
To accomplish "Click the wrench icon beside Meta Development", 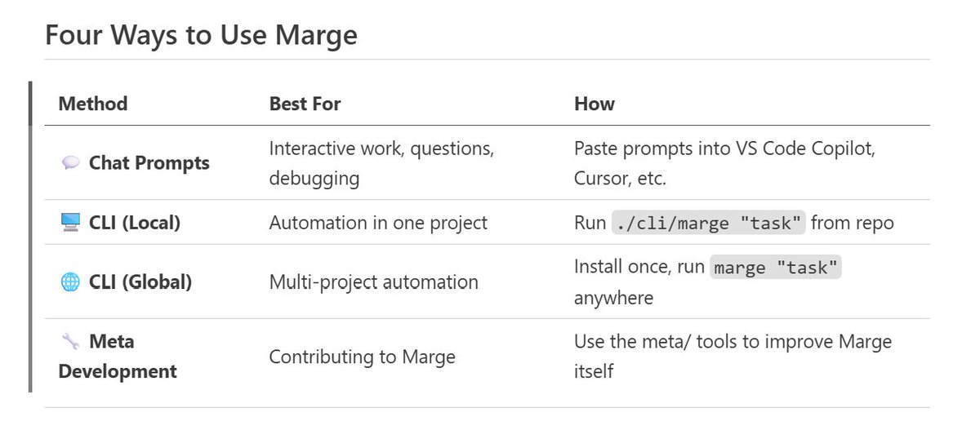I will 70,342.
